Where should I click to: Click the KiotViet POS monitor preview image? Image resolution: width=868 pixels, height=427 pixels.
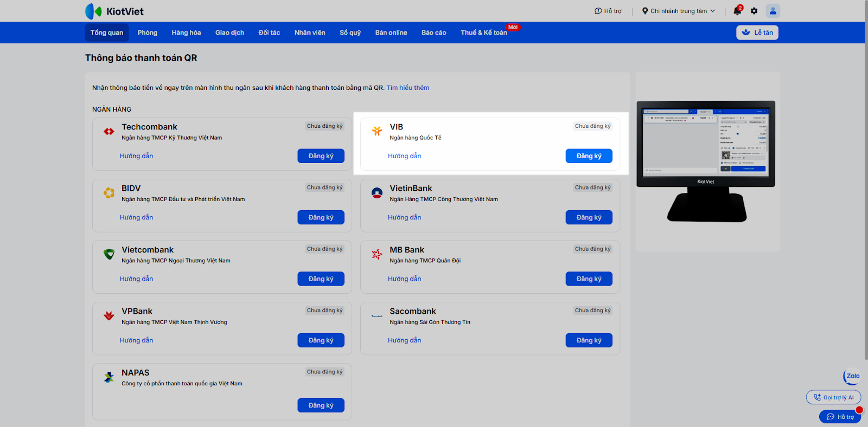[706, 161]
